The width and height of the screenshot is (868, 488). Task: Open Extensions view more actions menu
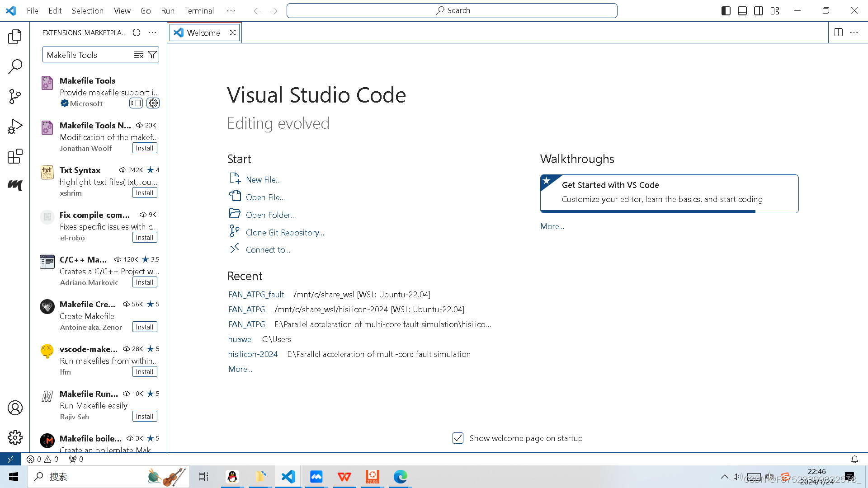pos(152,33)
